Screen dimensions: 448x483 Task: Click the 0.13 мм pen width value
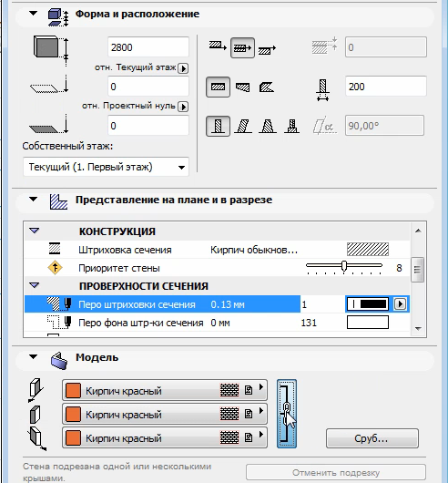(x=228, y=304)
